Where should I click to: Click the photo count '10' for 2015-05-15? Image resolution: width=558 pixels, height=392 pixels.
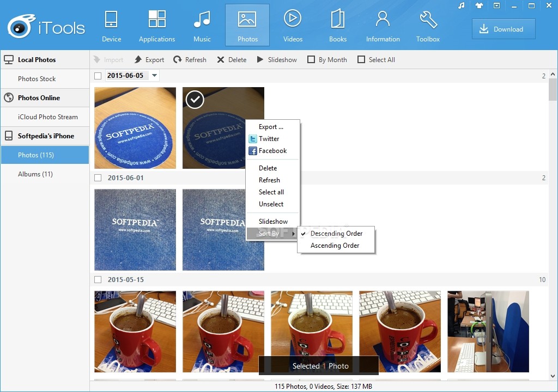click(x=542, y=280)
